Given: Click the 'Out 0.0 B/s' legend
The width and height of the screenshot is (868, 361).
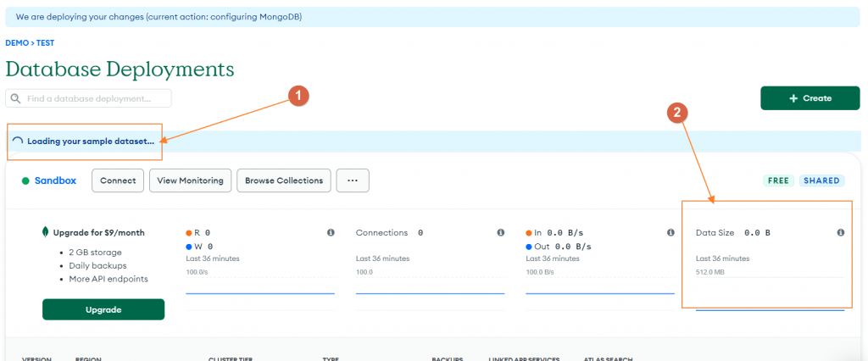Looking at the screenshot, I should 559,247.
